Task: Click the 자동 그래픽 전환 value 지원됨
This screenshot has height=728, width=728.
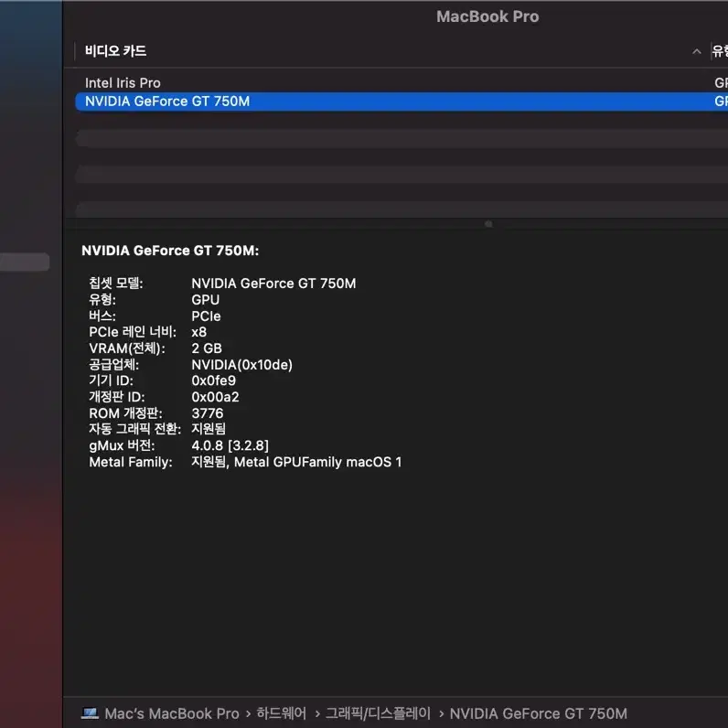Action: coord(209,429)
